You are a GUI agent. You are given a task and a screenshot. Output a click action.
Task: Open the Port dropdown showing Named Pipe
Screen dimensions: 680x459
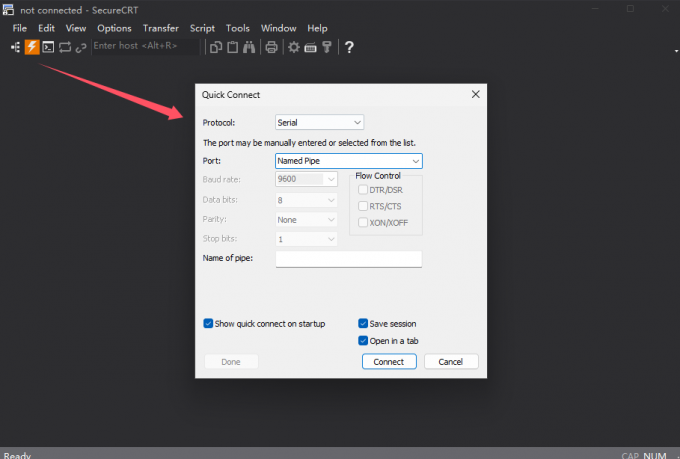(x=349, y=161)
